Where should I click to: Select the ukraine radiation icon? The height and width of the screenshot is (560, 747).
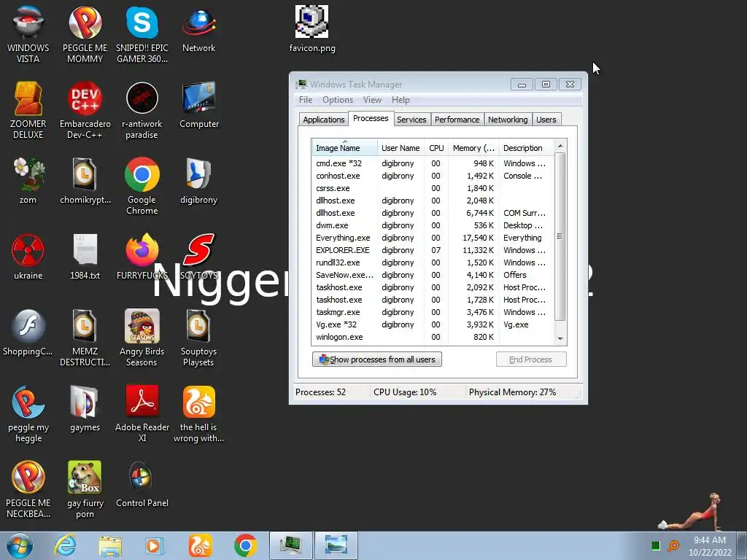(x=28, y=257)
